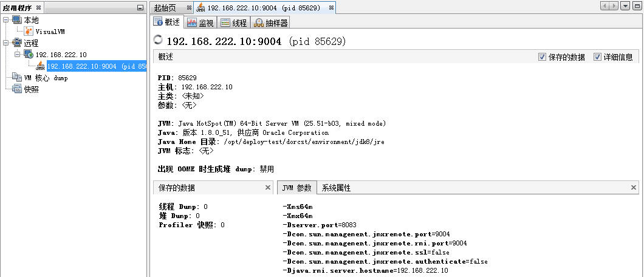The image size is (644, 277).
Task: Collapse the 192.168.222.10 host node
Action: coord(17,54)
